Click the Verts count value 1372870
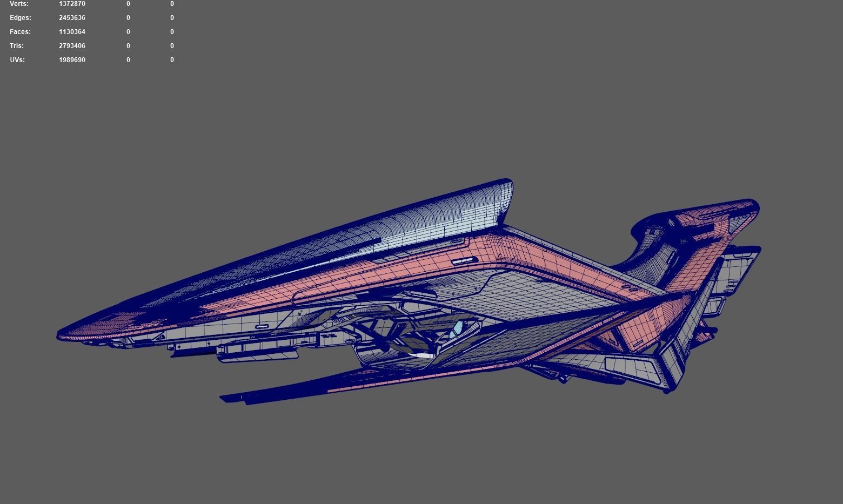The height and width of the screenshot is (504, 843). pyautogui.click(x=72, y=4)
